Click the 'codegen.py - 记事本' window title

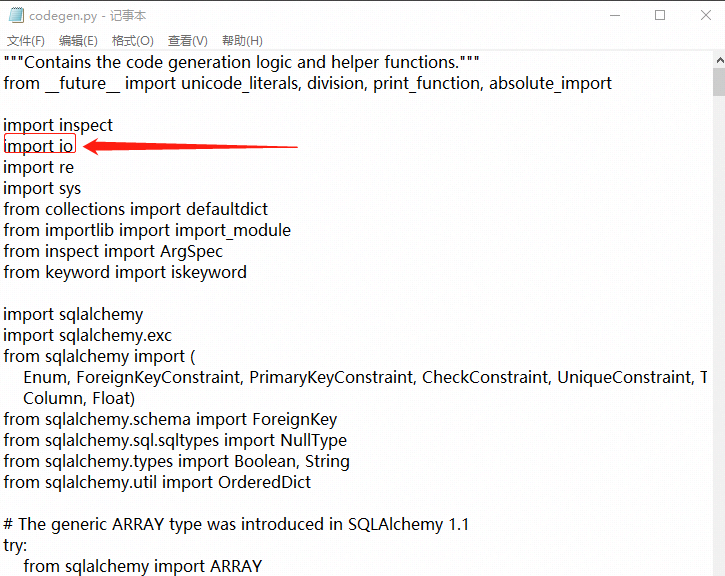pos(87,16)
